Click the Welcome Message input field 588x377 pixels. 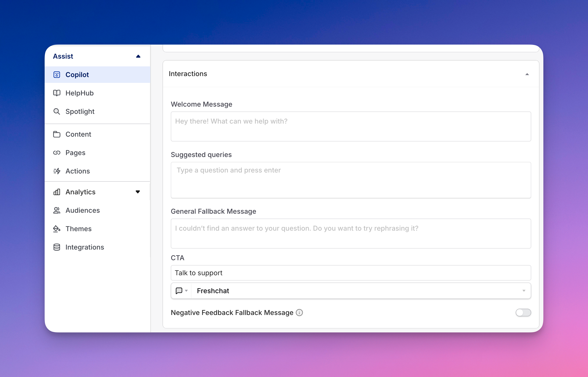coord(351,127)
